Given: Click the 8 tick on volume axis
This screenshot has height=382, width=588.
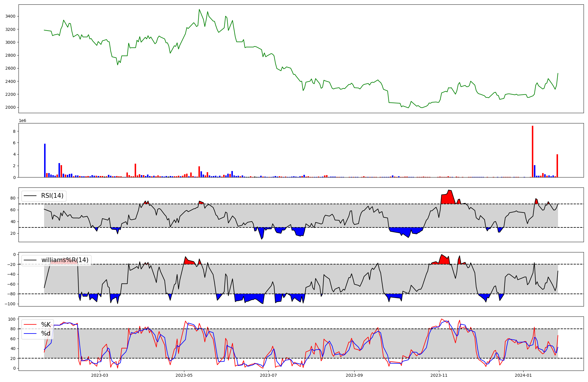Looking at the screenshot, I should click(14, 131).
